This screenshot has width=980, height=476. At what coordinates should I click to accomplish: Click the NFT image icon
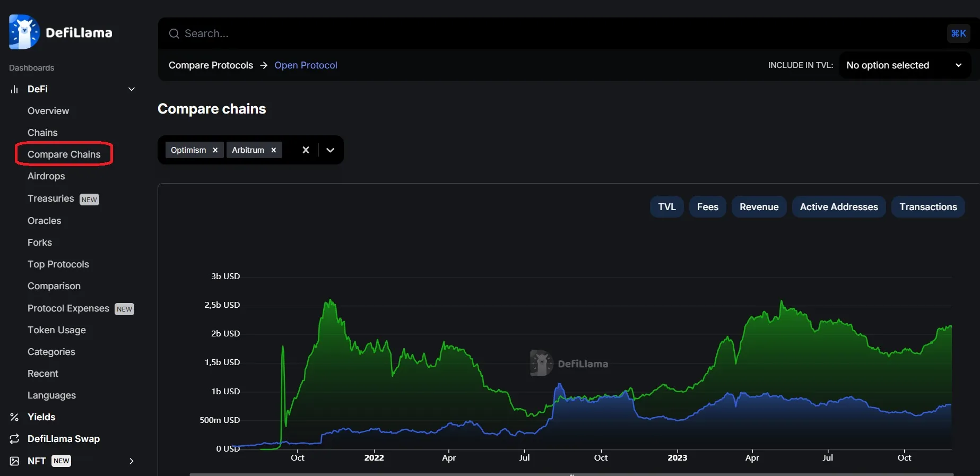[14, 461]
